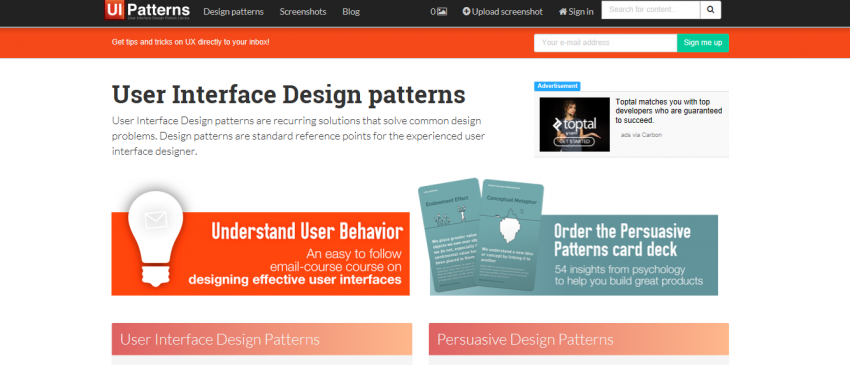Screen dimensions: 850x365
Task: Open the Blog nav link
Action: (x=351, y=11)
